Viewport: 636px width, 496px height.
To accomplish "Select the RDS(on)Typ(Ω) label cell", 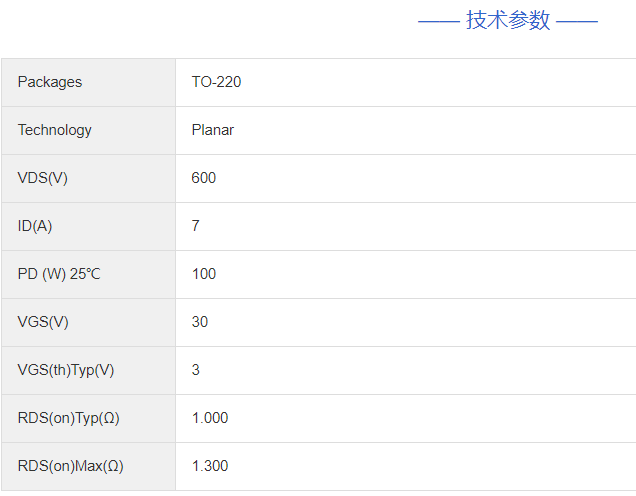I will tap(69, 418).
